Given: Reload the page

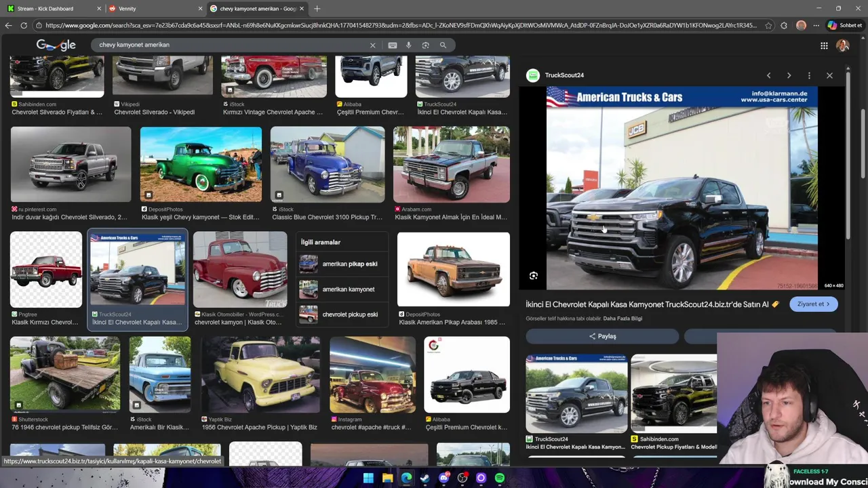Looking at the screenshot, I should pos(24,25).
